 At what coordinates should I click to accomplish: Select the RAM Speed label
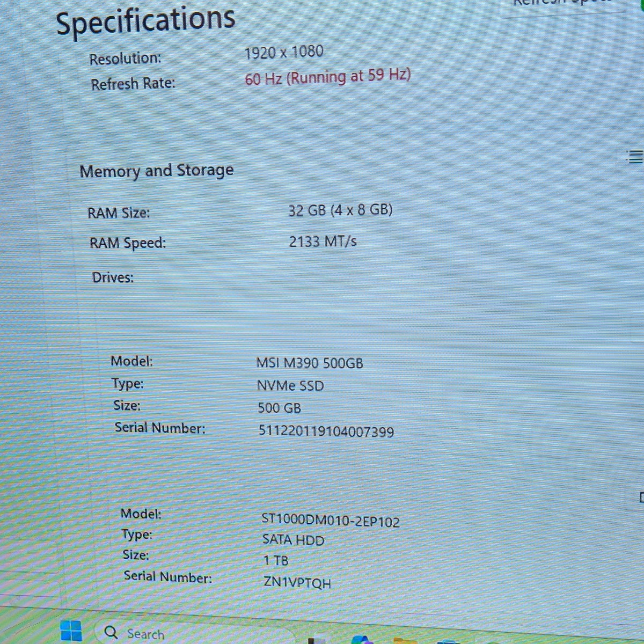click(x=128, y=243)
